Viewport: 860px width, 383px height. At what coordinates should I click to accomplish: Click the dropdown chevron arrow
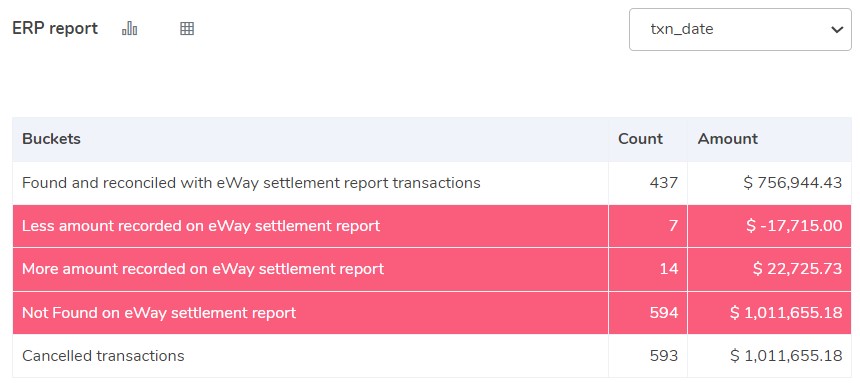(x=836, y=30)
